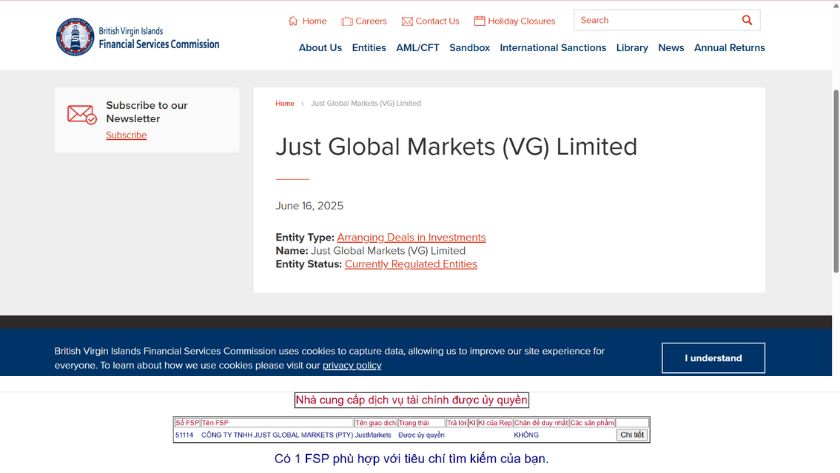Open Arranging Deals in Investments link
840x473 pixels.
point(411,237)
